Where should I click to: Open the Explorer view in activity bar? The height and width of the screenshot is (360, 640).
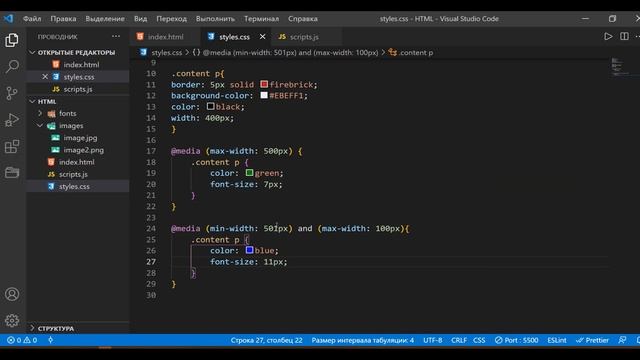coord(12,40)
